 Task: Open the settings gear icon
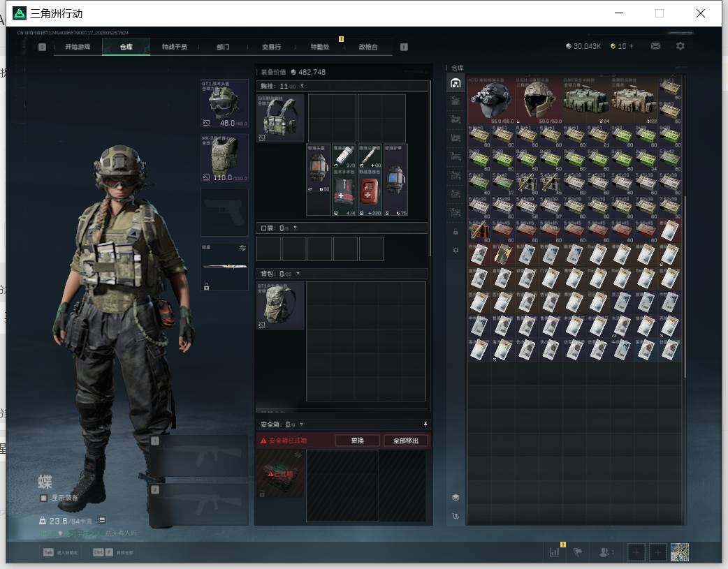680,46
